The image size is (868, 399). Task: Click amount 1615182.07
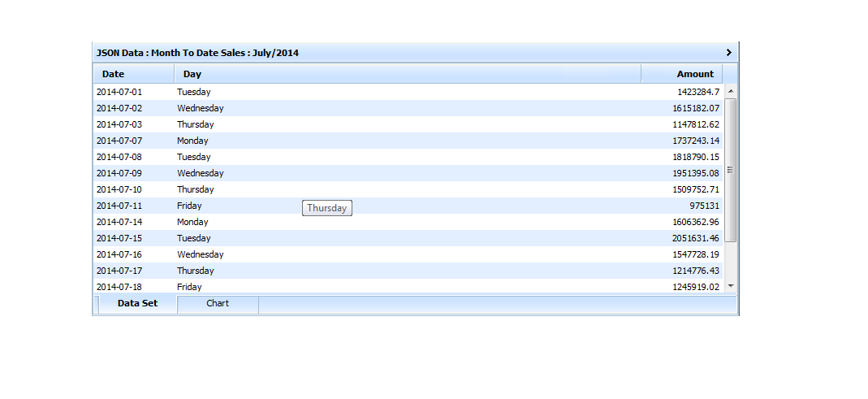(x=696, y=108)
